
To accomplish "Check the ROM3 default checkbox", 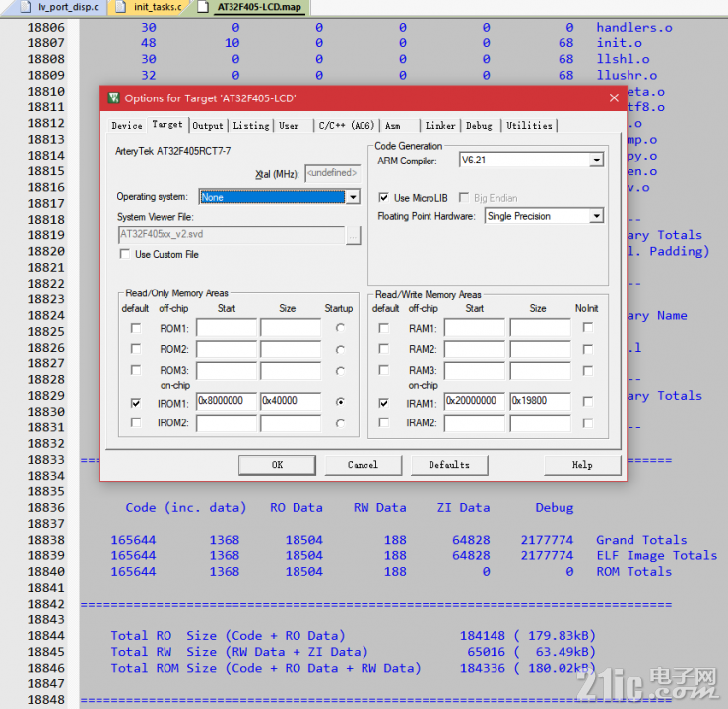I will pyautogui.click(x=136, y=370).
